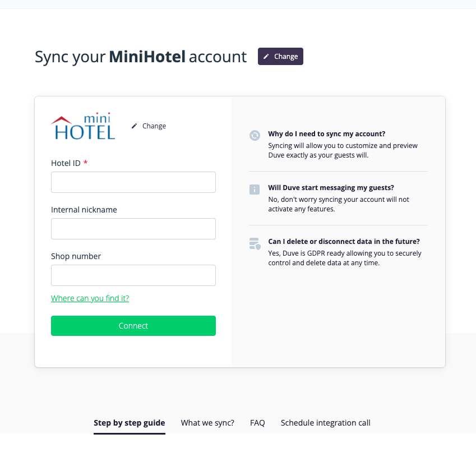
Task: Click the Change link beside the logo
Action: click(x=154, y=126)
